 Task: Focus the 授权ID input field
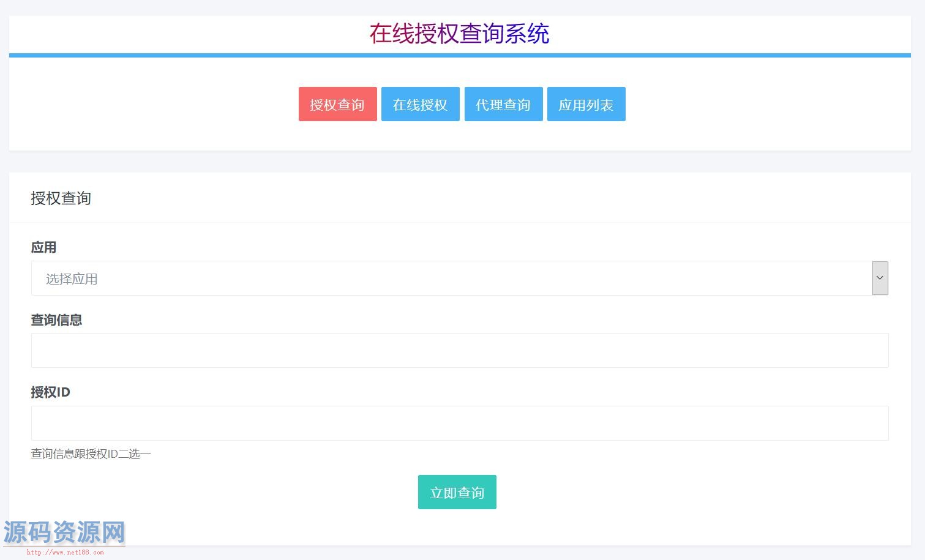pos(460,423)
